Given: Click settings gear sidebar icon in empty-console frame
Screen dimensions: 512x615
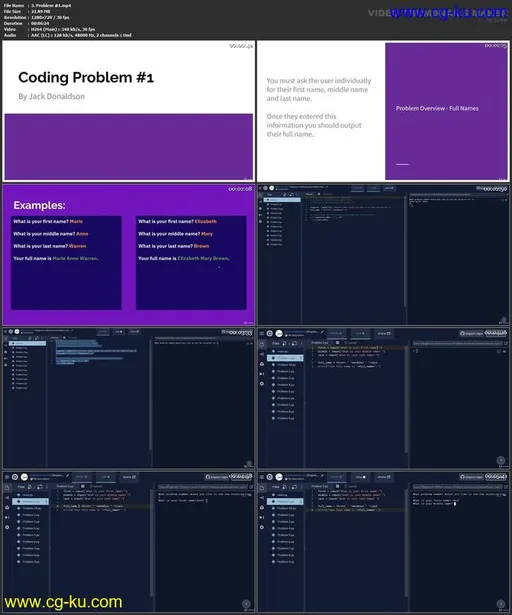Looking at the screenshot, I should pos(262,384).
